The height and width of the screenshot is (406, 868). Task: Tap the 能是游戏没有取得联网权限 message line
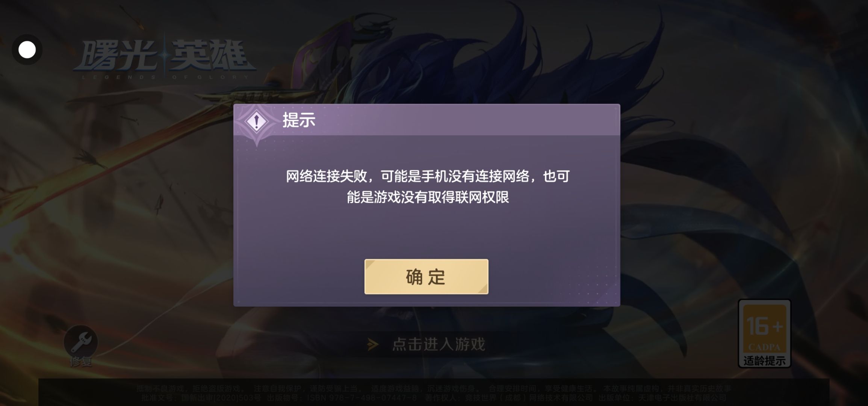tap(428, 197)
